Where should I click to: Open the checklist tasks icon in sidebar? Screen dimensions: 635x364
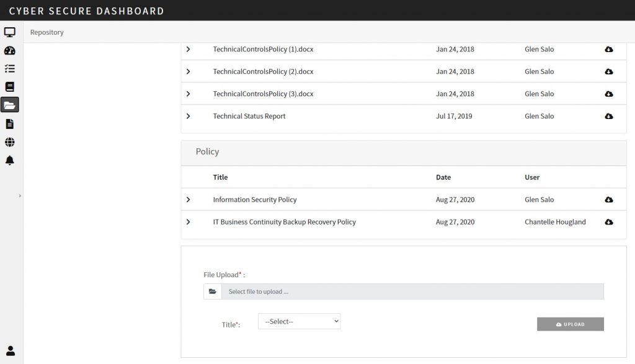point(10,68)
